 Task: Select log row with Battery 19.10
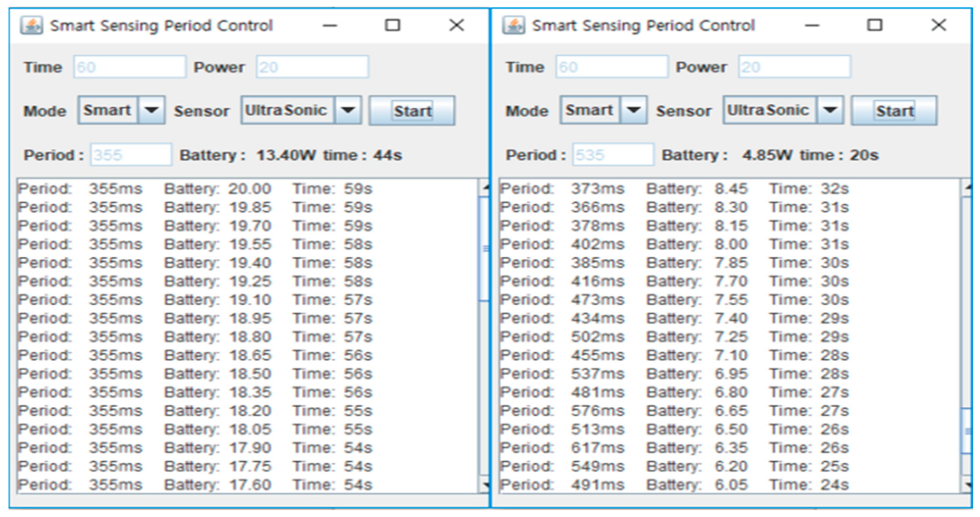tap(195, 300)
